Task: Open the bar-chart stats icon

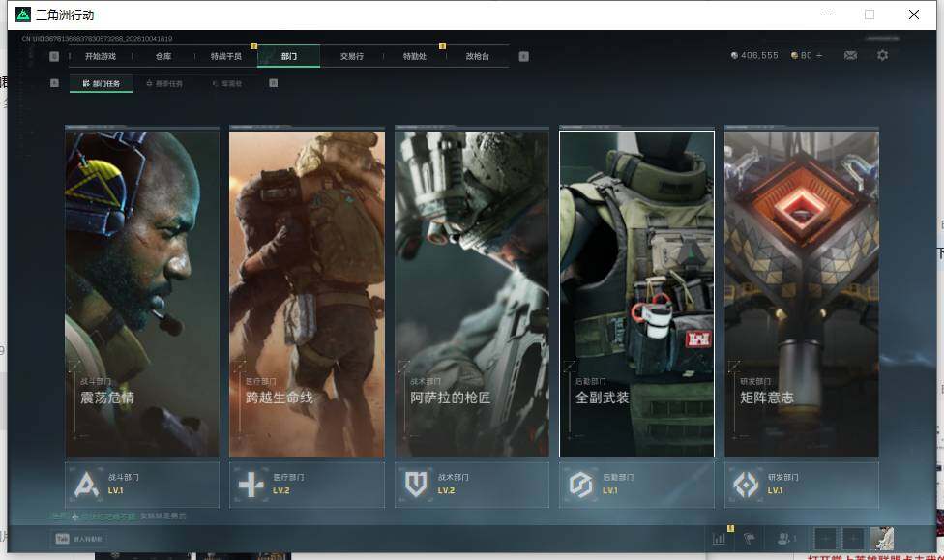Action: [x=719, y=539]
